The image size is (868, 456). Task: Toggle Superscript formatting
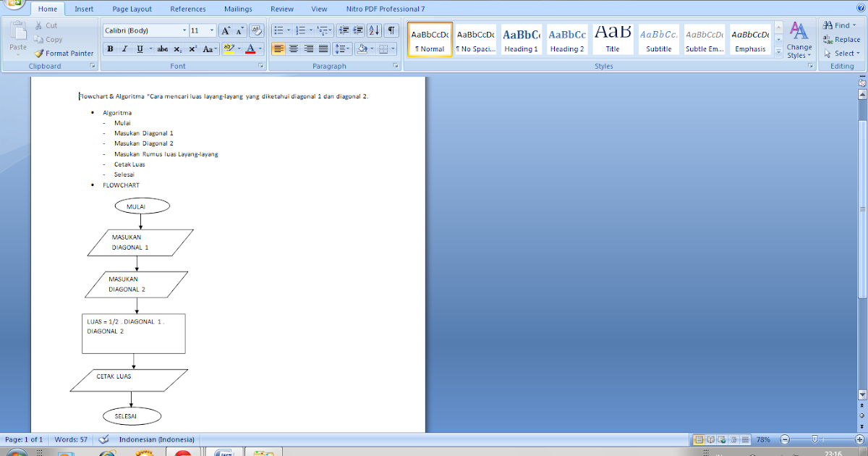click(x=192, y=49)
